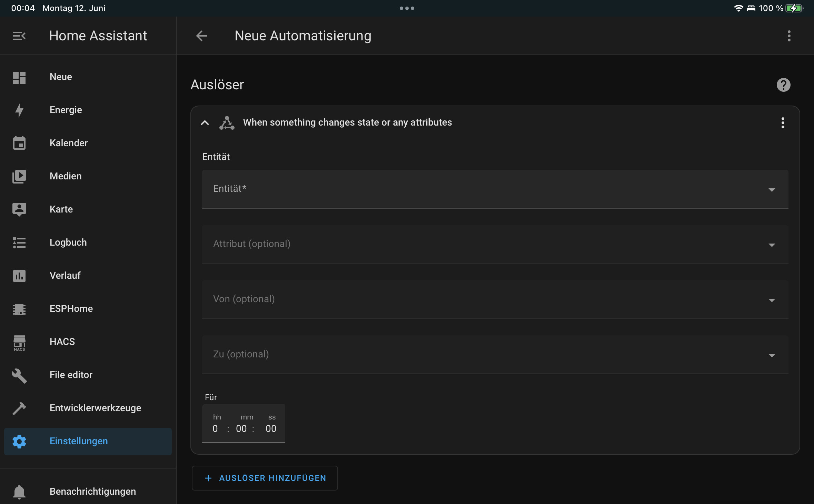
Task: Click the minutes field in Für
Action: click(x=241, y=429)
